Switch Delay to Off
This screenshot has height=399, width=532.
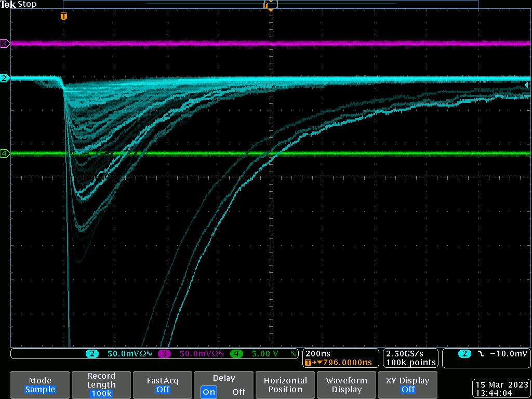238,392
